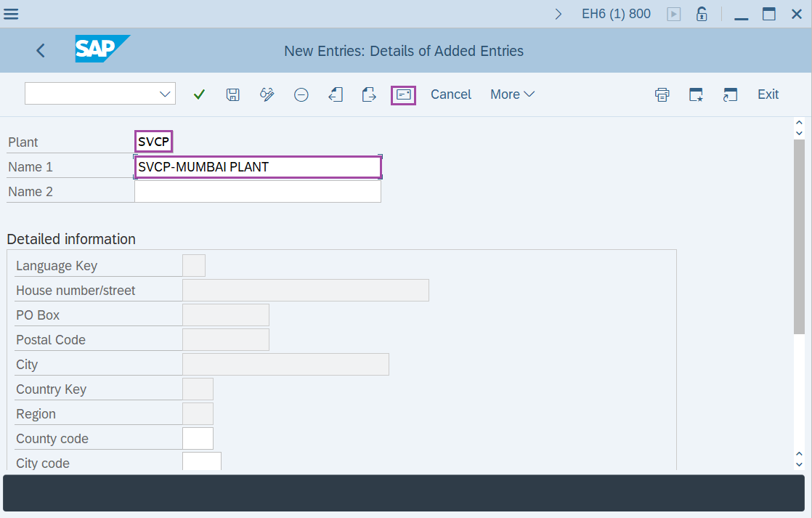Open a new session via the toolbar icon
Screen dimensions: 812x518
click(x=730, y=94)
